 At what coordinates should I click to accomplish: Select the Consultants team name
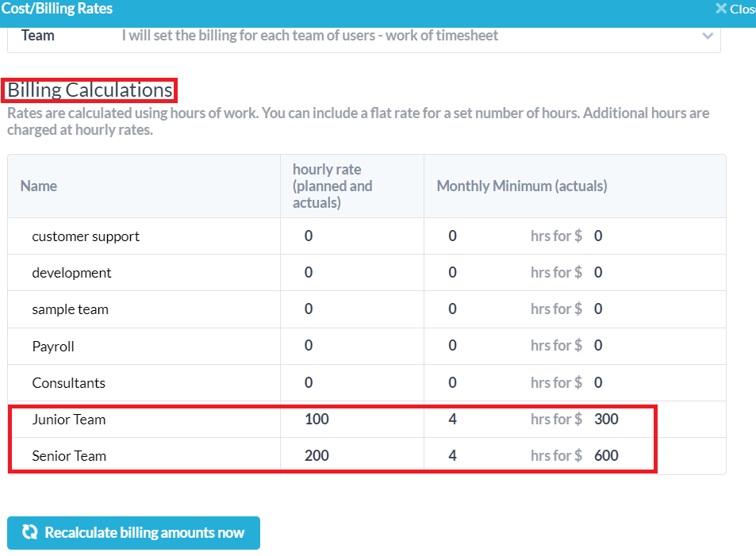click(x=68, y=383)
